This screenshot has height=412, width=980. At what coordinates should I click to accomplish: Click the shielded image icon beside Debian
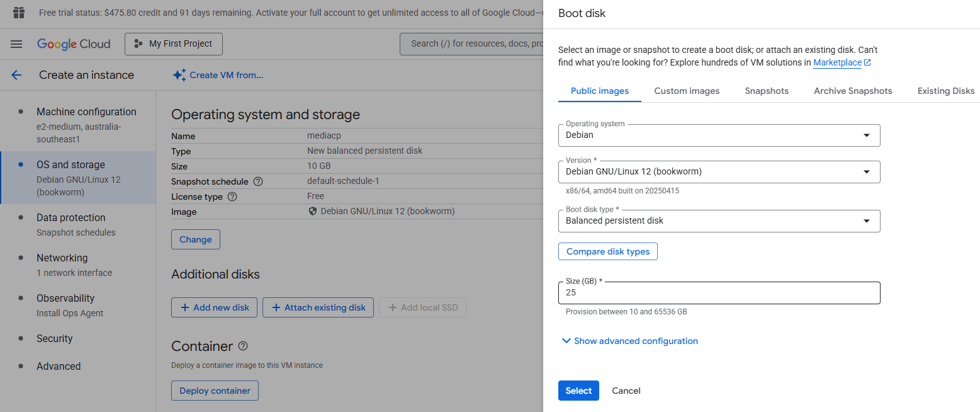pyautogui.click(x=313, y=212)
